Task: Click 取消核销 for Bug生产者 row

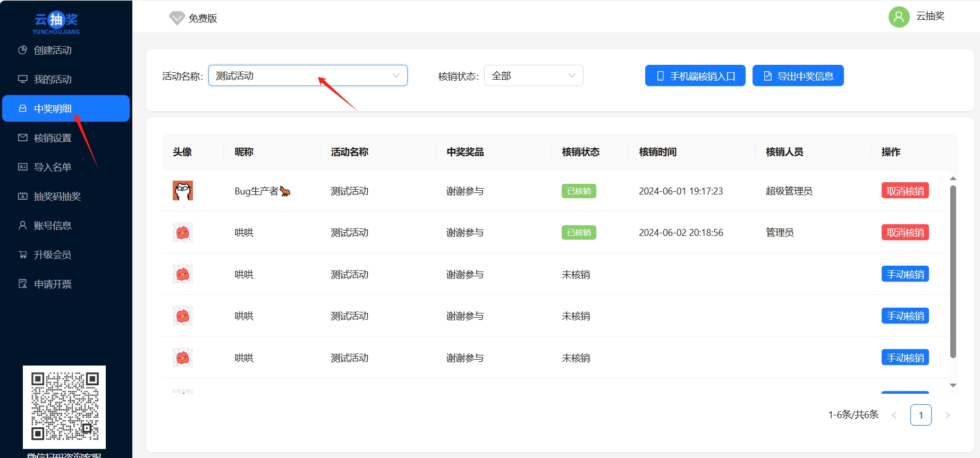Action: [x=905, y=191]
